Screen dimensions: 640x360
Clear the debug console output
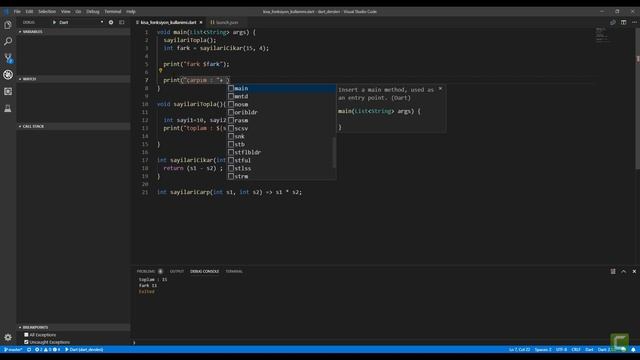coord(613,271)
